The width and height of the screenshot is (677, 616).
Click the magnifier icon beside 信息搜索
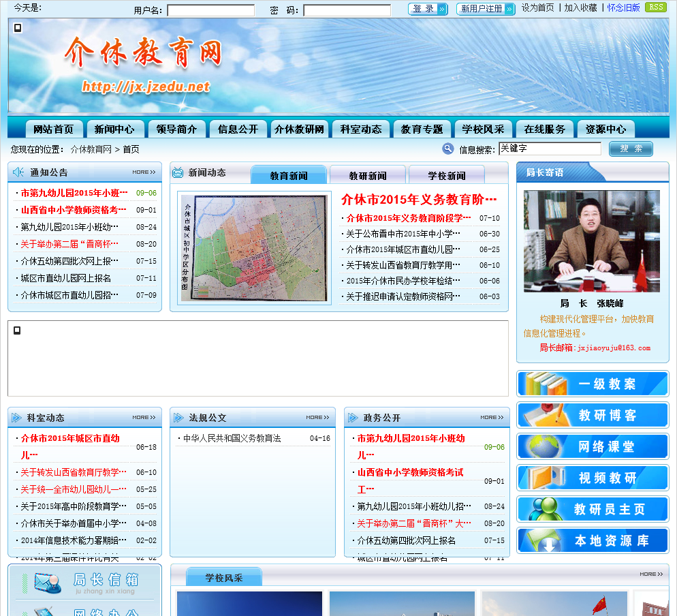click(x=447, y=149)
